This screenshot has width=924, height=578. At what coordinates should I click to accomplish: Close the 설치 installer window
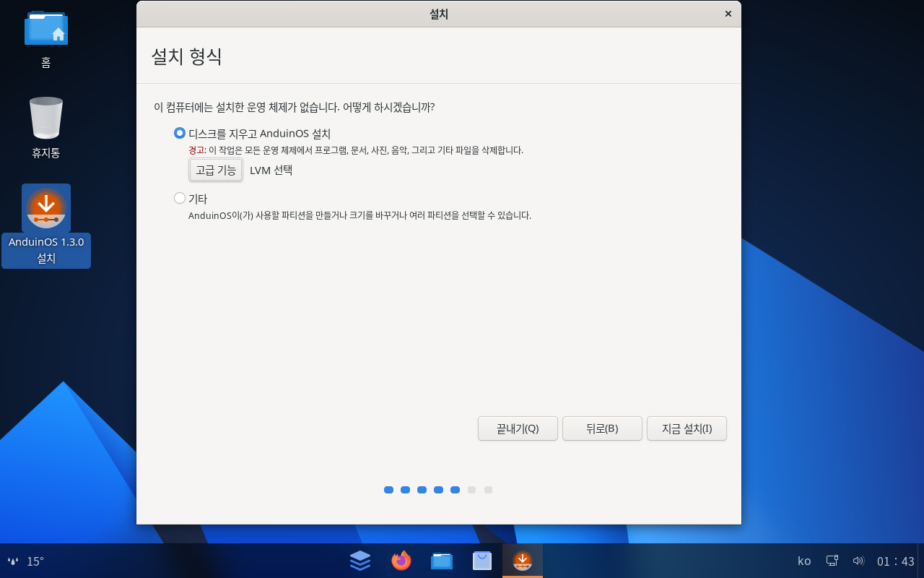tap(728, 14)
